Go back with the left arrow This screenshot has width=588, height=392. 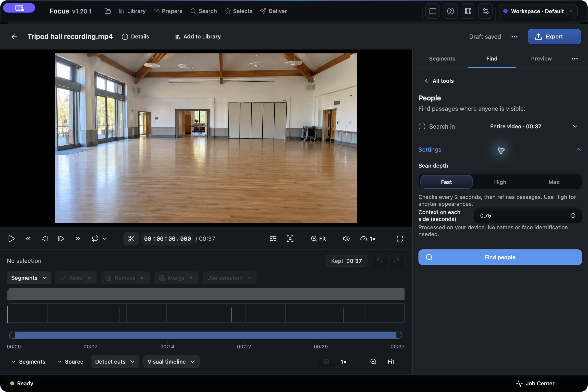[x=14, y=37]
